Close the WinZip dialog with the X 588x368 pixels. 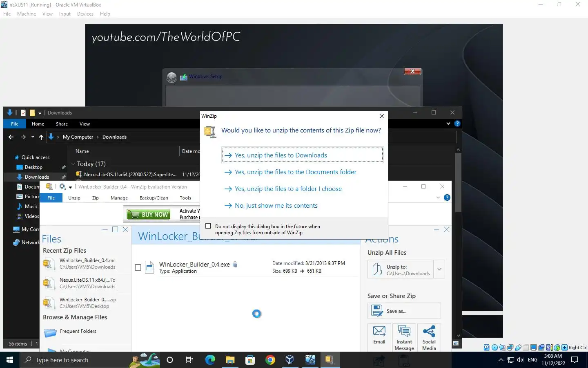click(382, 116)
